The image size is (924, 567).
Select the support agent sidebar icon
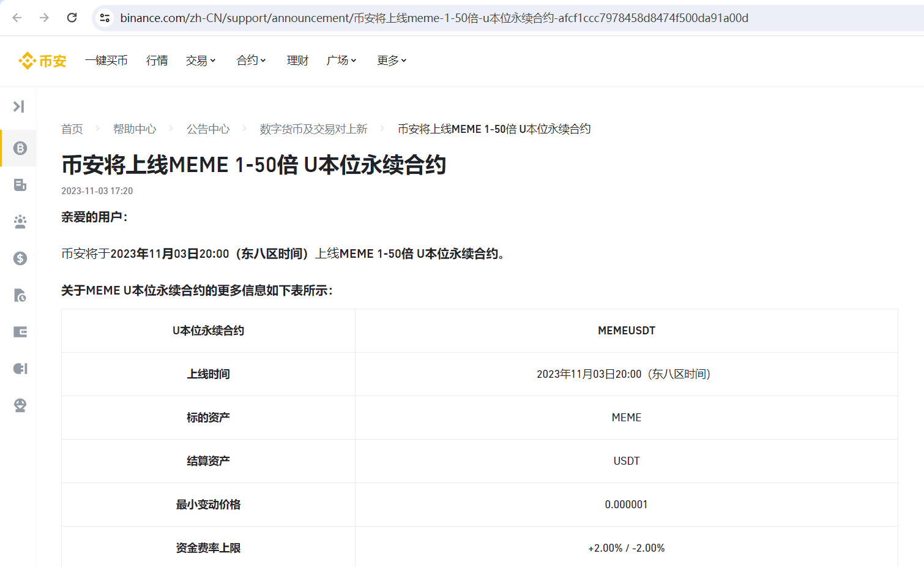point(20,405)
